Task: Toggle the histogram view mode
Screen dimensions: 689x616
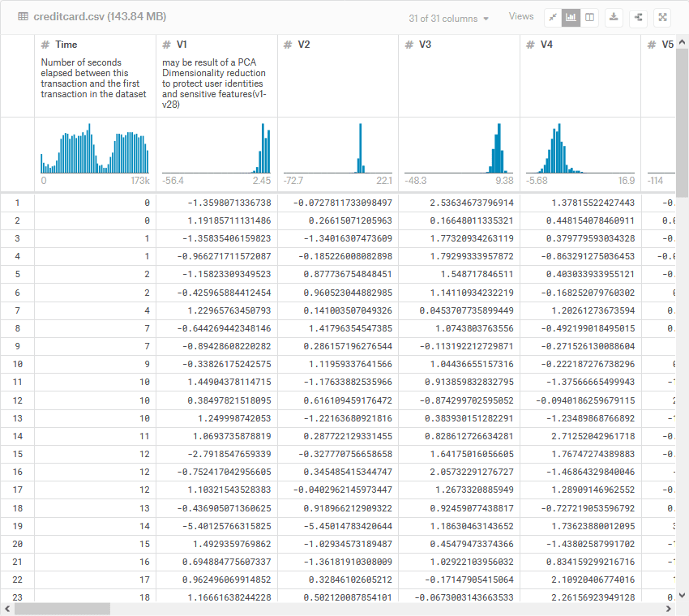Action: coord(571,16)
